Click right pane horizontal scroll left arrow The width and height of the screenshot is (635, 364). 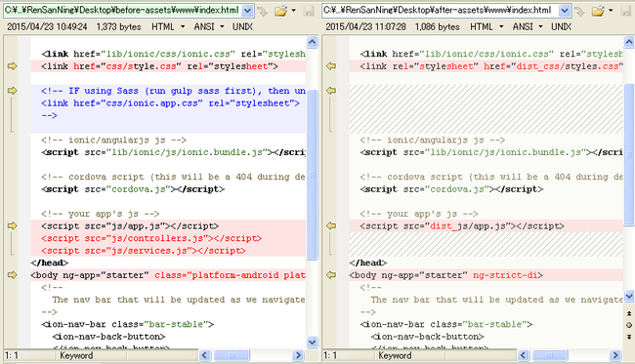[x=523, y=355]
